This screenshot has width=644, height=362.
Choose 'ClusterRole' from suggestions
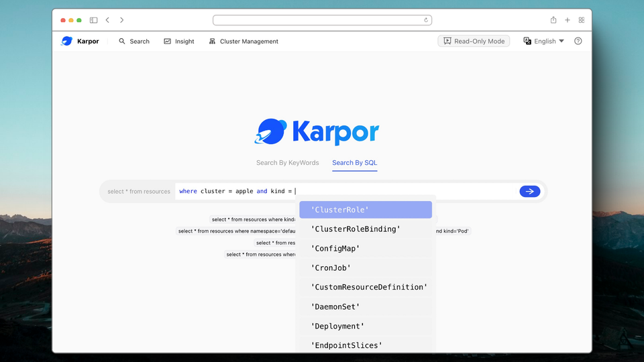point(366,210)
